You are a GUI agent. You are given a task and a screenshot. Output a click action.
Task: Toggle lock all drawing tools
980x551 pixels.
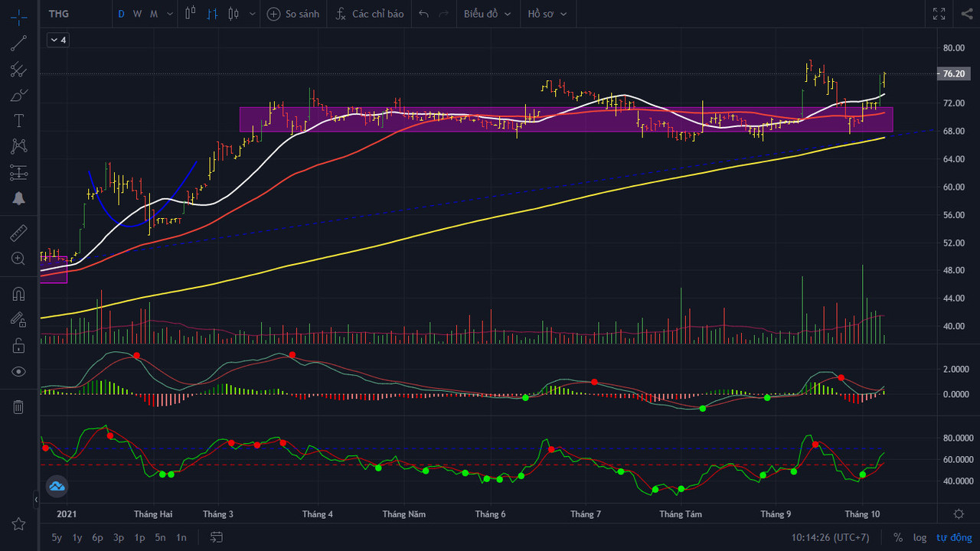pyautogui.click(x=18, y=346)
